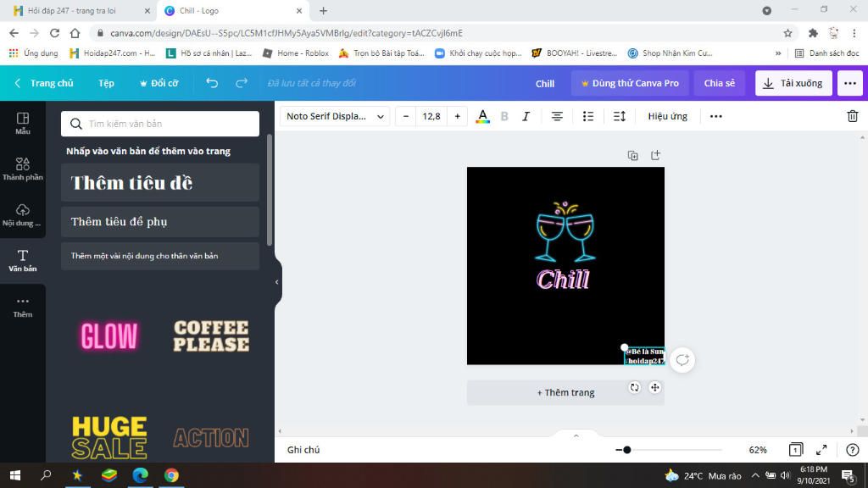Duplicate the page icon above canvas
This screenshot has height=488, width=868.
[632, 156]
